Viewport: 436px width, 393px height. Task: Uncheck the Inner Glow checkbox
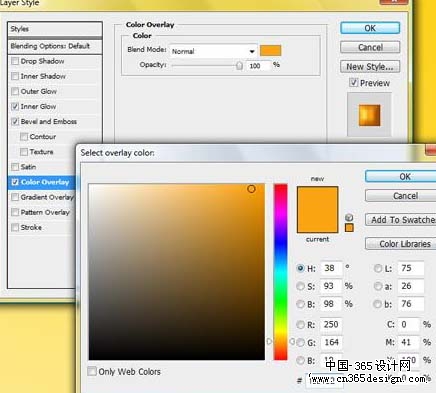[x=15, y=107]
